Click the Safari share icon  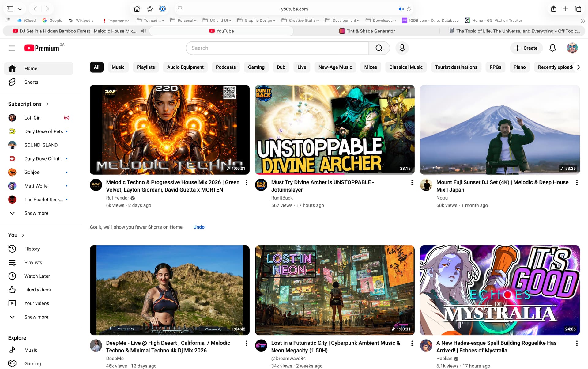tap(553, 9)
